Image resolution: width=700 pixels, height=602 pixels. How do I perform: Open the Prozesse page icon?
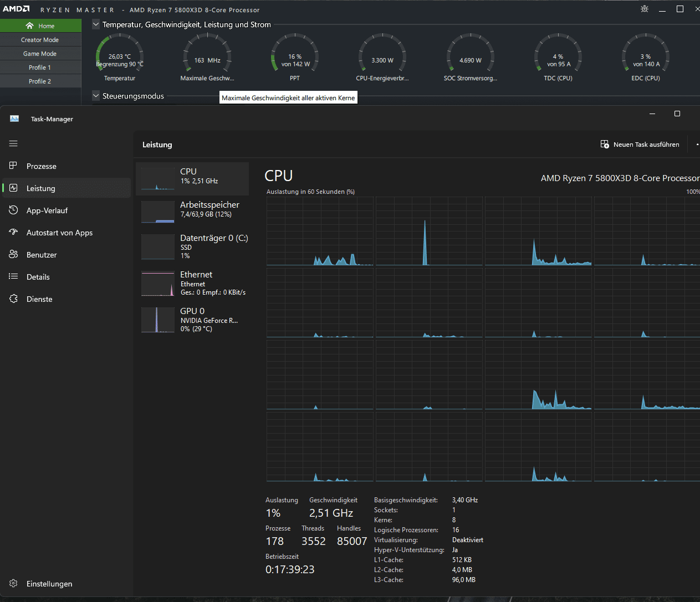[13, 166]
